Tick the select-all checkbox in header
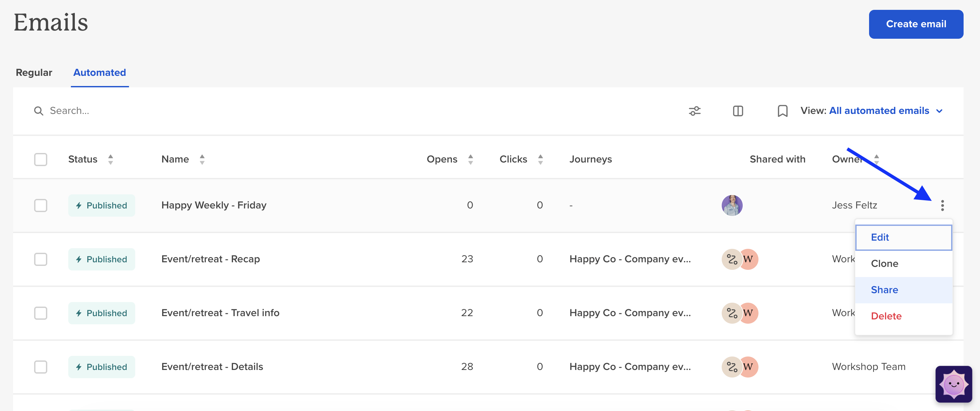 [x=40, y=160]
